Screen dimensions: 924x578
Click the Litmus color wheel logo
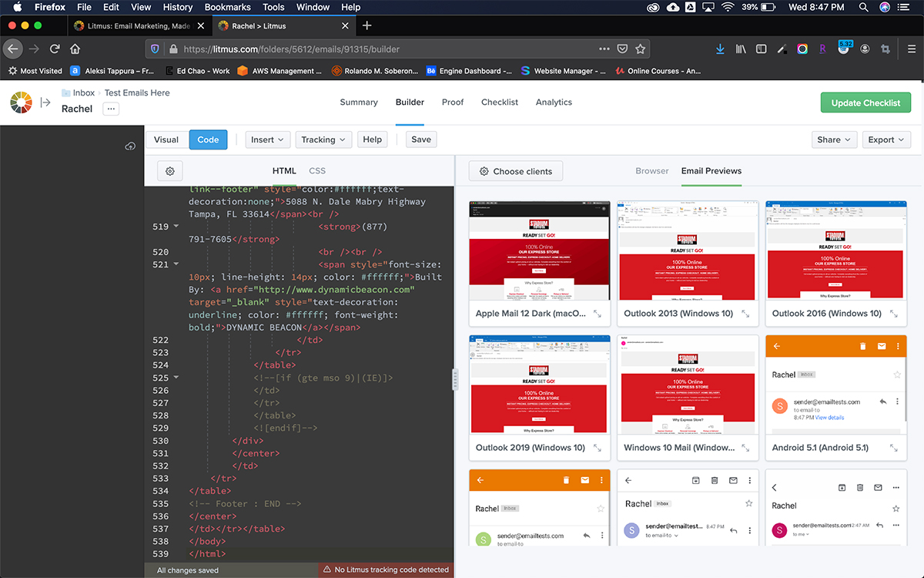(x=21, y=102)
